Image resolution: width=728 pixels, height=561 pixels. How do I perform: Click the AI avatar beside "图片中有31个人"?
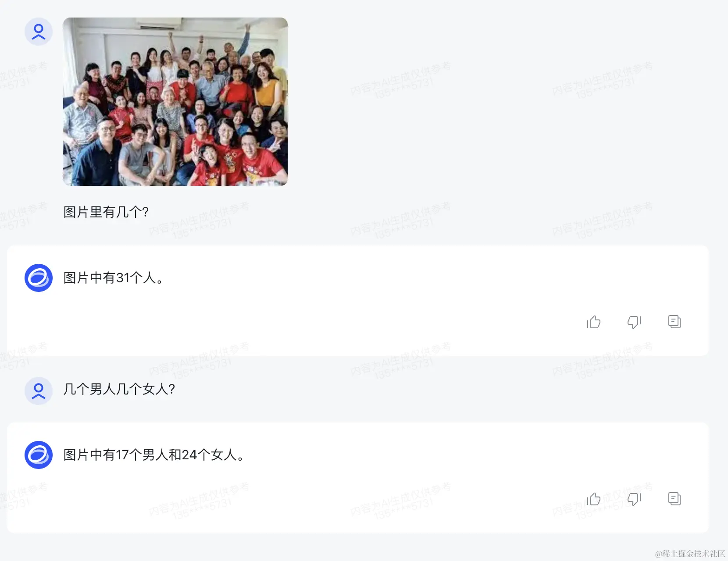(x=39, y=278)
